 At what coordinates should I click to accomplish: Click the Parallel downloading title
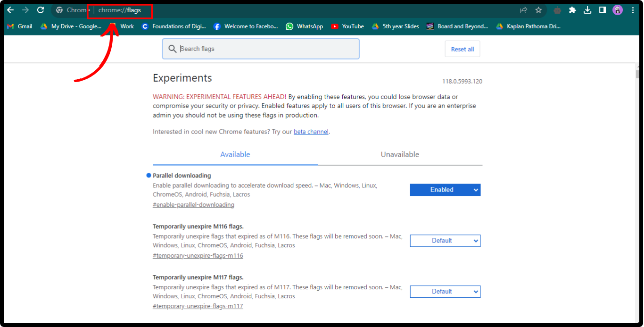tap(182, 176)
